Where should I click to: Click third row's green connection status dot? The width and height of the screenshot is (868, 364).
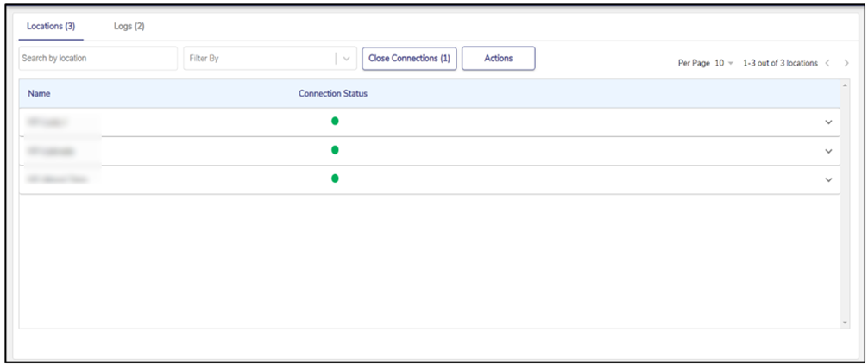[335, 179]
